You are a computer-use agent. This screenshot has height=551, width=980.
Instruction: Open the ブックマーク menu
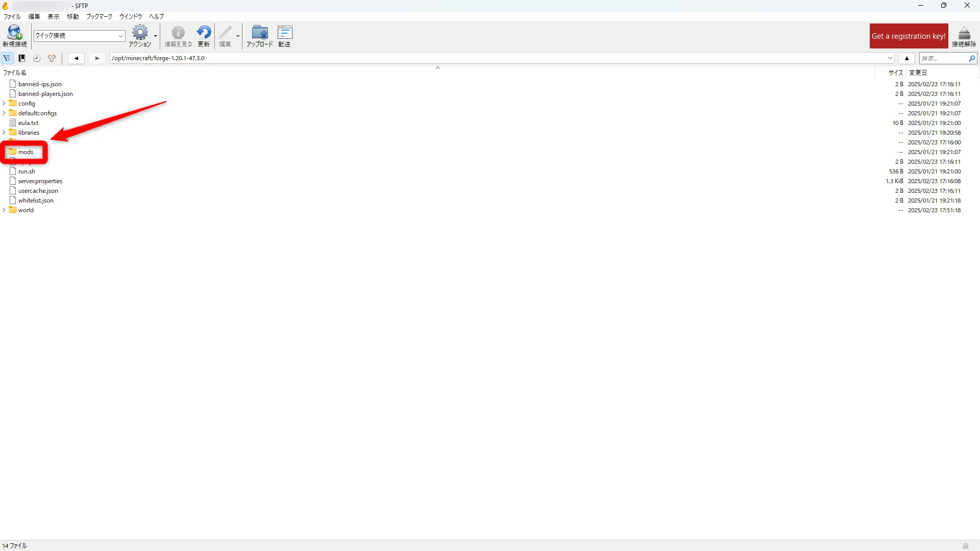click(99, 16)
